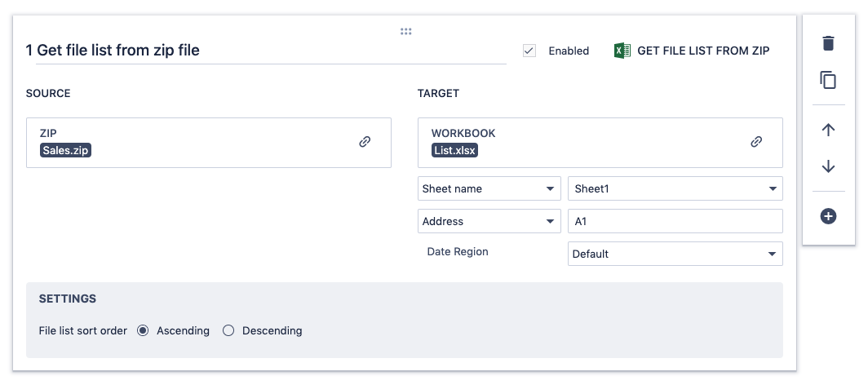Select Ascending sort order
This screenshot has height=385, width=868.
point(143,330)
